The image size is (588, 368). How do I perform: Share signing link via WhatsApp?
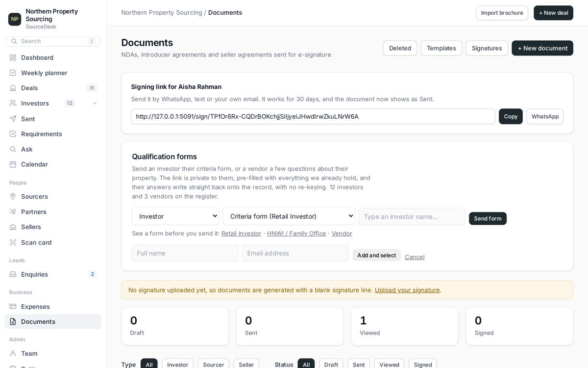point(545,116)
